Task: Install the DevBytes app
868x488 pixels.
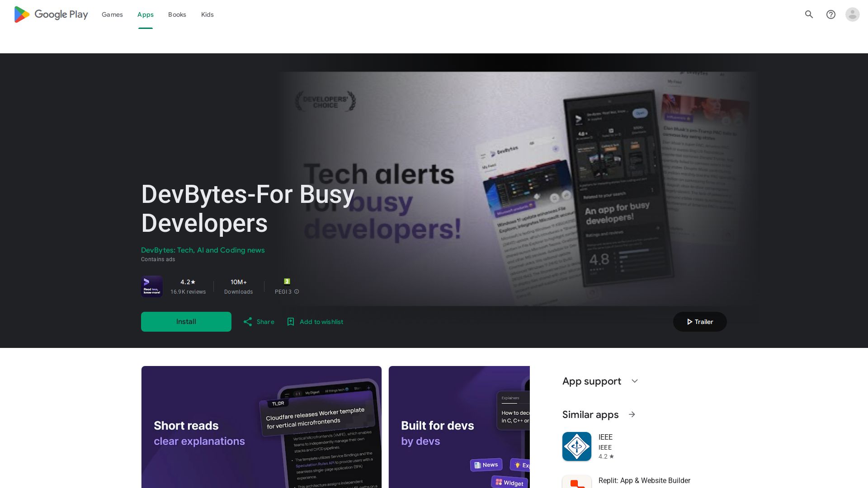Action: click(x=186, y=322)
